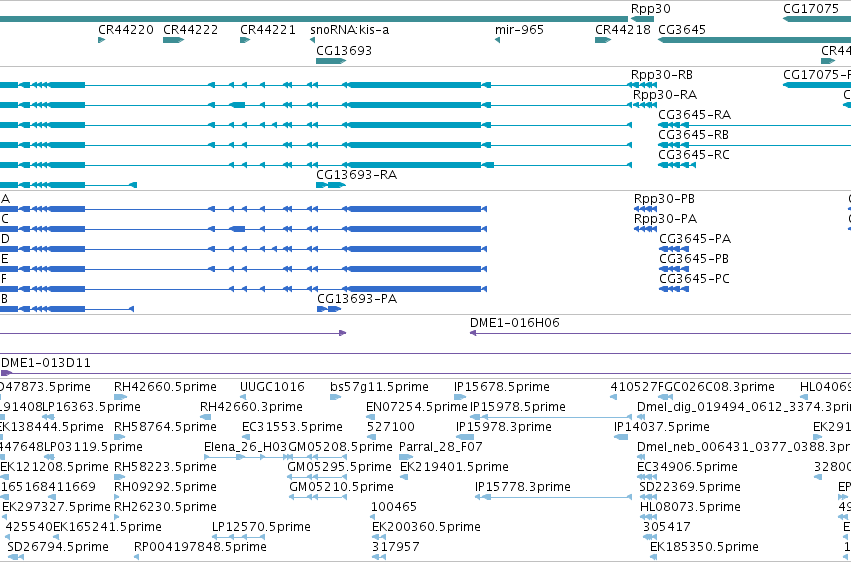851x562 pixels.
Task: Select the IP15978.5prime EST label
Action: tap(518, 407)
